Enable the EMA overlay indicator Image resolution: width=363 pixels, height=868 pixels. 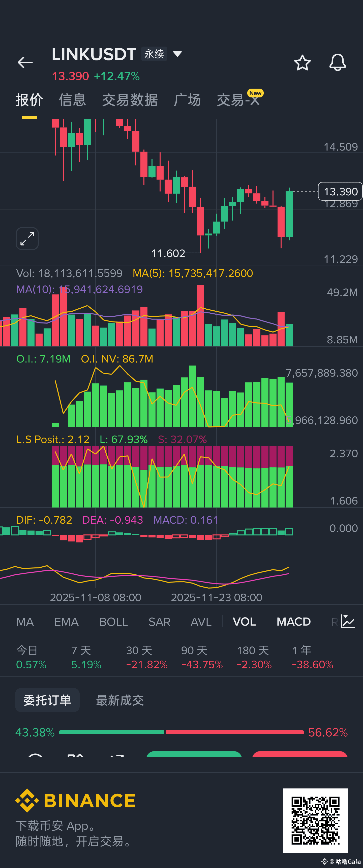coord(67,622)
